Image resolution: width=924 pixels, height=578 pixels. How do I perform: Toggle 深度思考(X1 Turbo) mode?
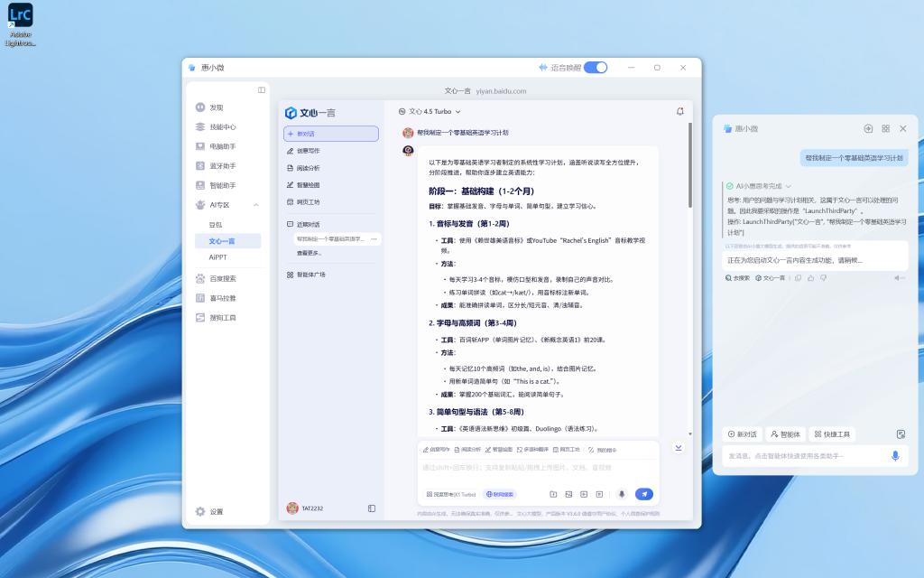(451, 494)
